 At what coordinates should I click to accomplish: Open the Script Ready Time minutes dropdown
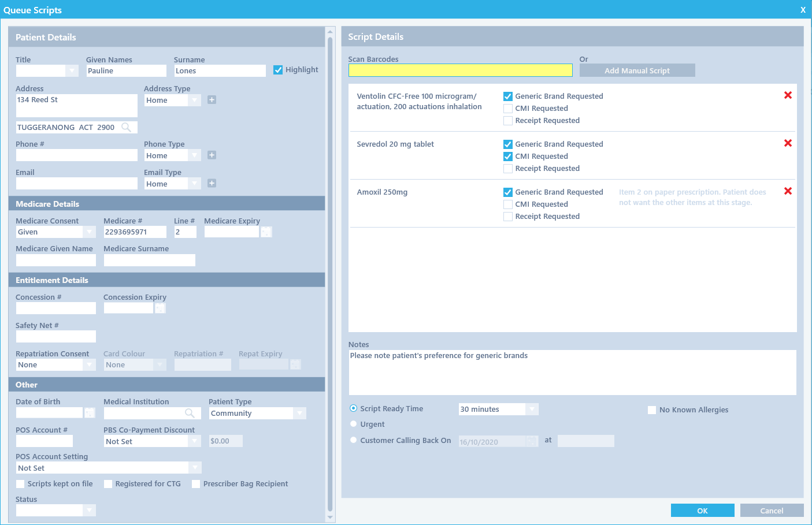coord(532,409)
